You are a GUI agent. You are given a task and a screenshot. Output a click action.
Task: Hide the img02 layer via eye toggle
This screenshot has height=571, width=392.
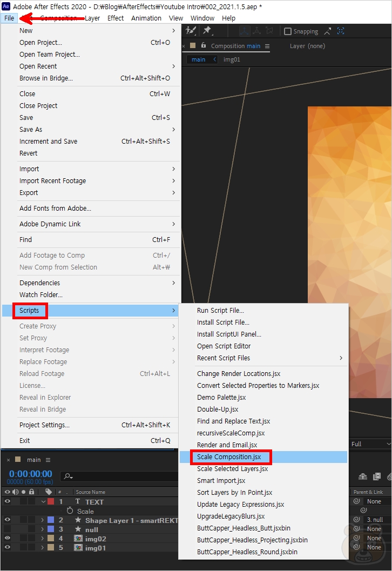pyautogui.click(x=7, y=538)
